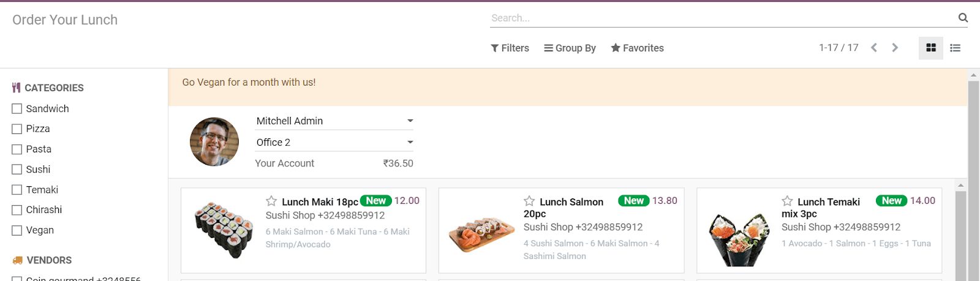Go to next page of products
The image size is (980, 281).
[895, 48]
